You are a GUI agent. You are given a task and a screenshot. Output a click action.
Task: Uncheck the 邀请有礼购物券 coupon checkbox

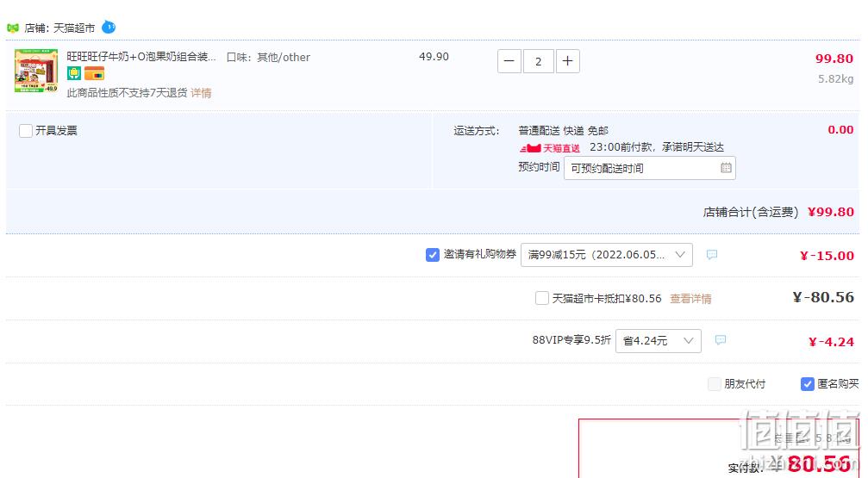(433, 254)
